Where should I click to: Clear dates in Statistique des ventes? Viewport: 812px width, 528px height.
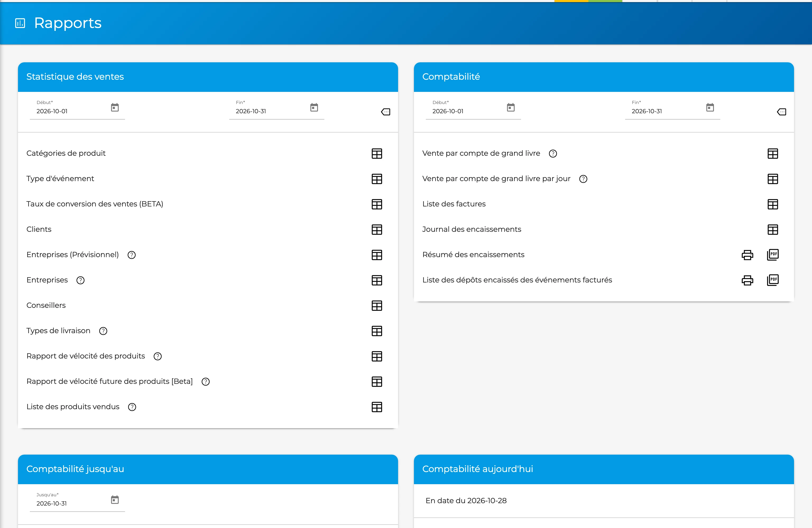386,112
